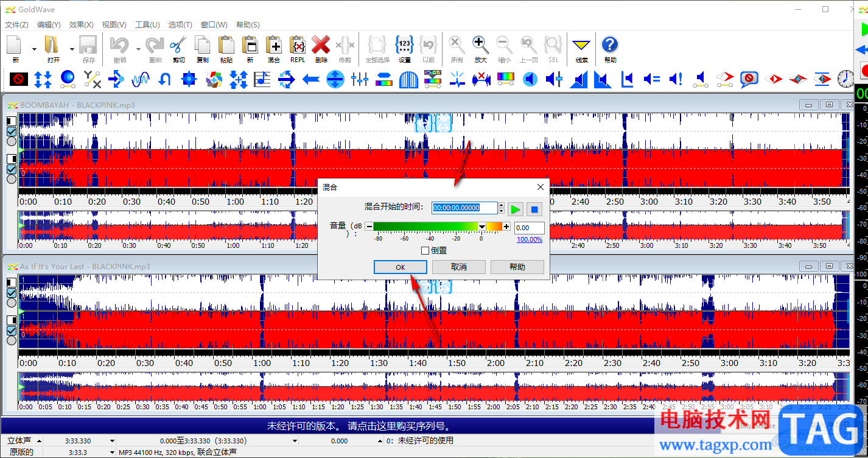Open the 选项(T) menu
Image resolution: width=868 pixels, height=458 pixels.
(180, 25)
